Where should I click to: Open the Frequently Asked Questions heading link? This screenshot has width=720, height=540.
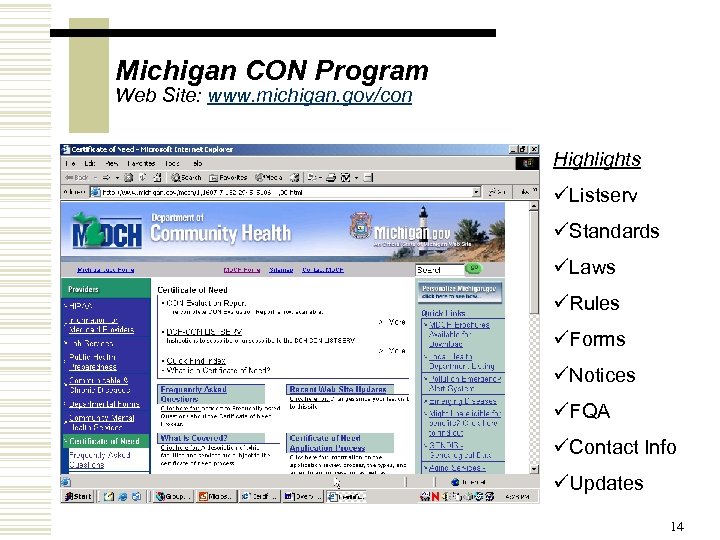coord(193,394)
